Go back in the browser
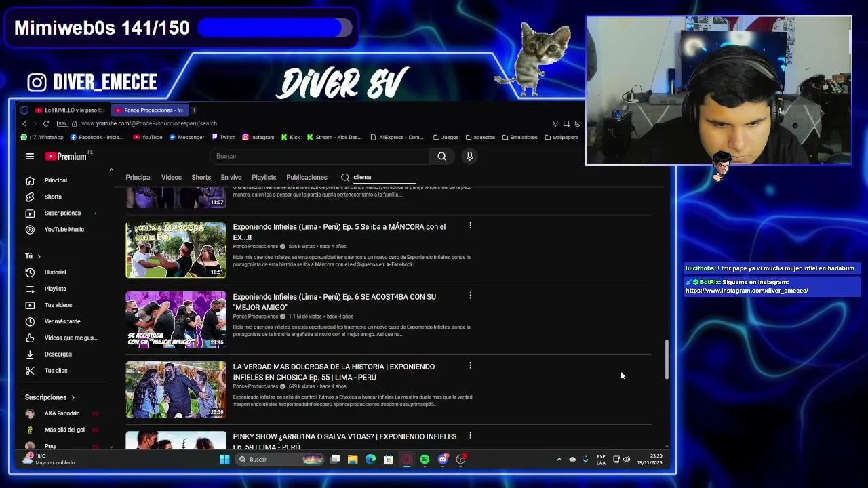Viewport: 868px width, 488px height. (24, 123)
